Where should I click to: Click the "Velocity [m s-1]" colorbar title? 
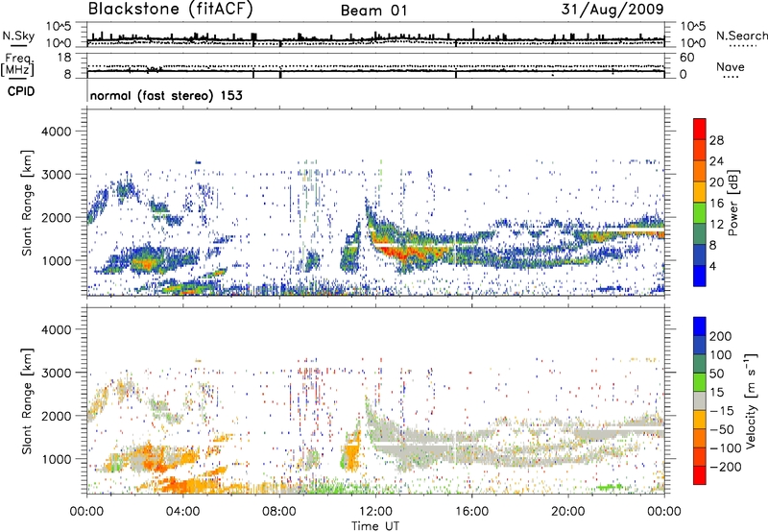tap(752, 400)
